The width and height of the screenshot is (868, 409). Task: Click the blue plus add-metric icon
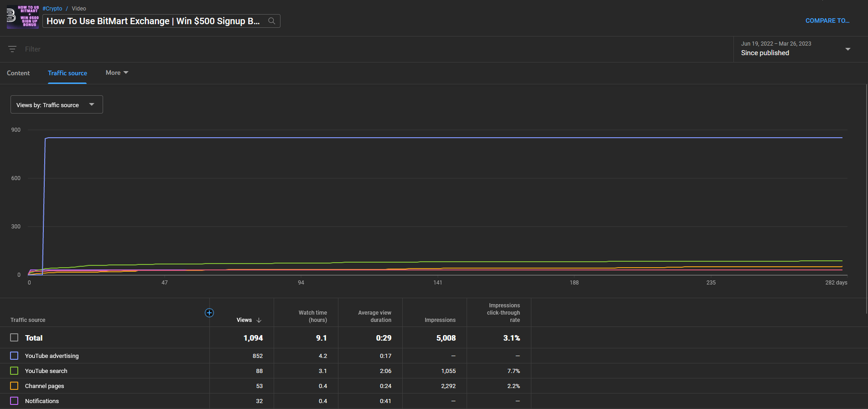click(x=209, y=313)
